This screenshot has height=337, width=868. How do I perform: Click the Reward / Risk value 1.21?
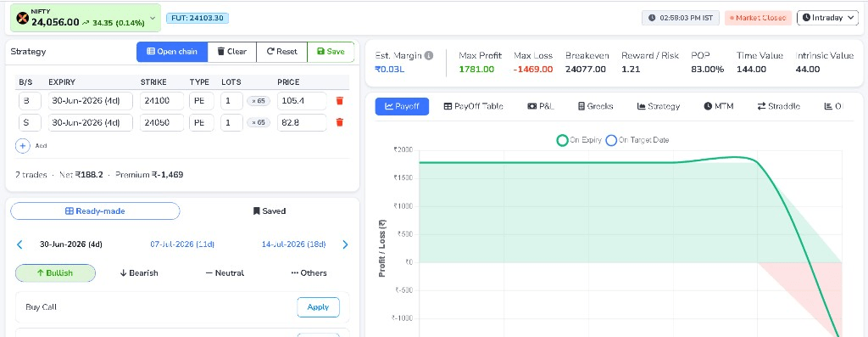(x=631, y=70)
